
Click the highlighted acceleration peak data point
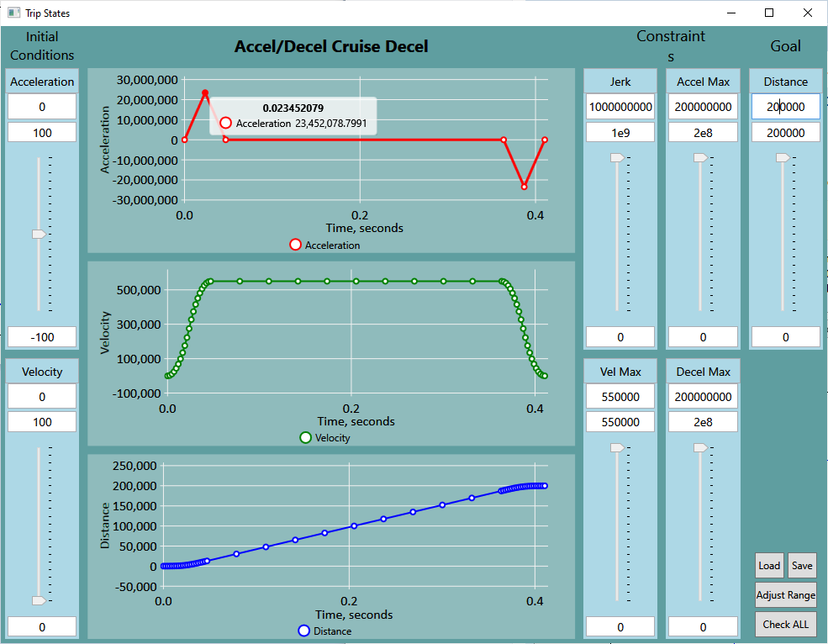tap(205, 92)
